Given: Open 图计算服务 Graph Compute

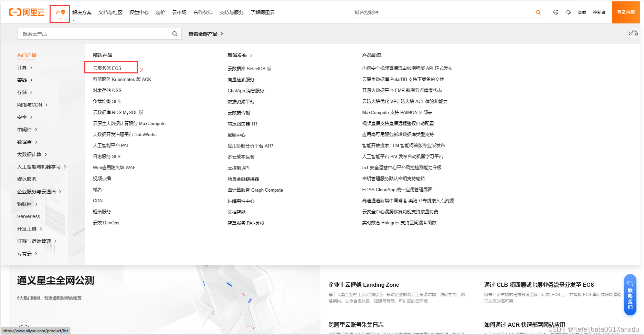Looking at the screenshot, I should pyautogui.click(x=255, y=190).
